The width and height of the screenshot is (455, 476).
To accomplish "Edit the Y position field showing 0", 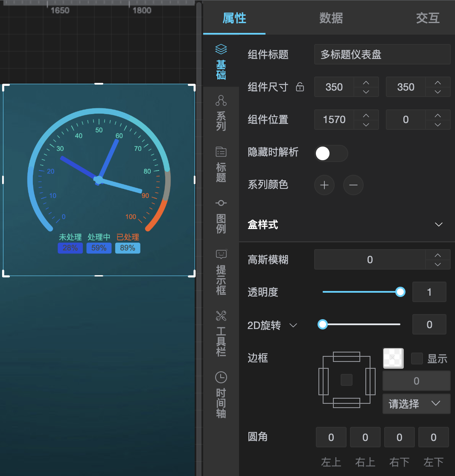I will click(x=405, y=120).
